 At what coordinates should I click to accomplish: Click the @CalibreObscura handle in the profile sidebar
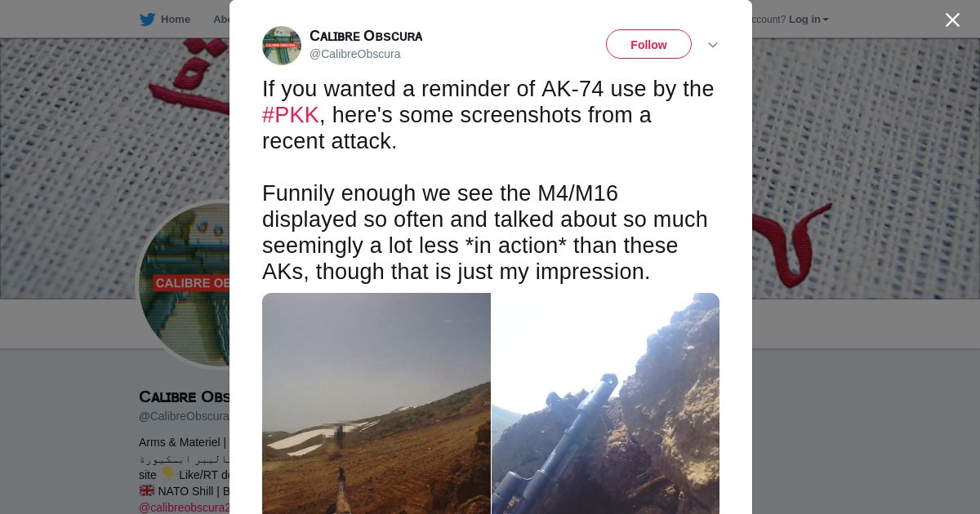185,416
